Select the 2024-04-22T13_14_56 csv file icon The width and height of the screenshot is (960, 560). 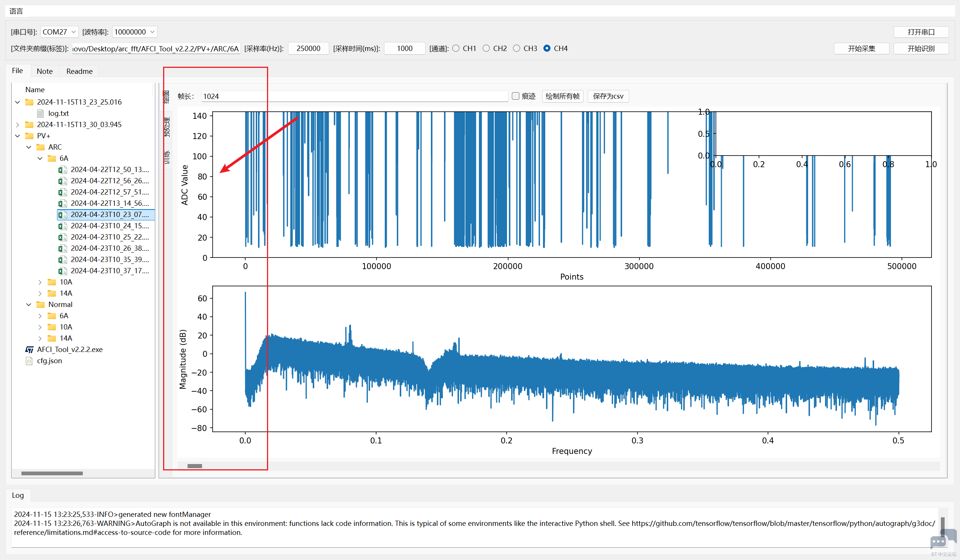point(63,203)
